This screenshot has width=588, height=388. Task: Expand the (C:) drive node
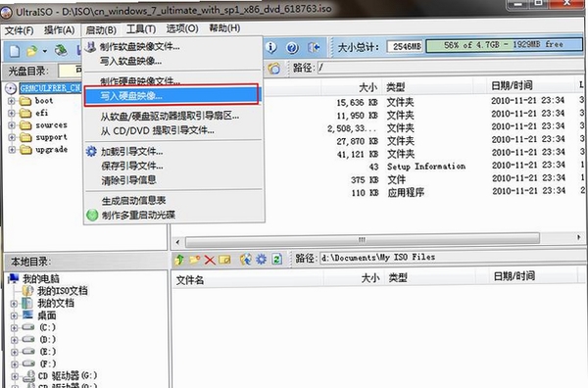14,328
